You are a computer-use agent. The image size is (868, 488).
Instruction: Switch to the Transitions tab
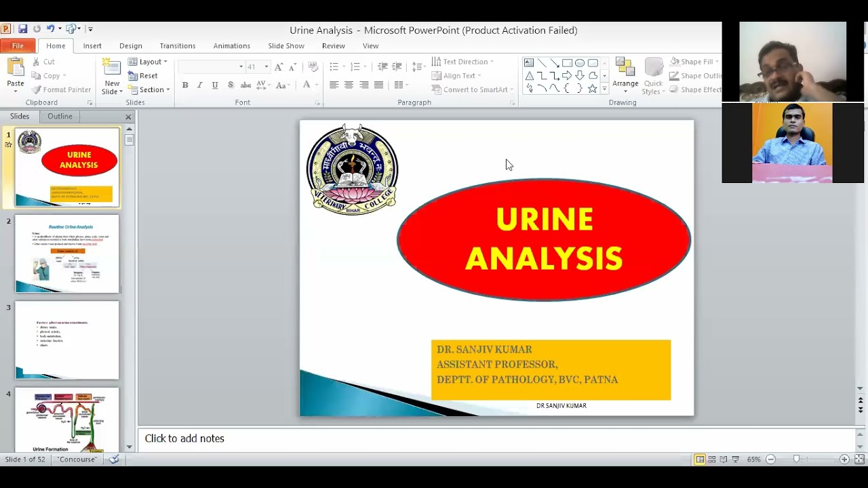pyautogui.click(x=178, y=46)
